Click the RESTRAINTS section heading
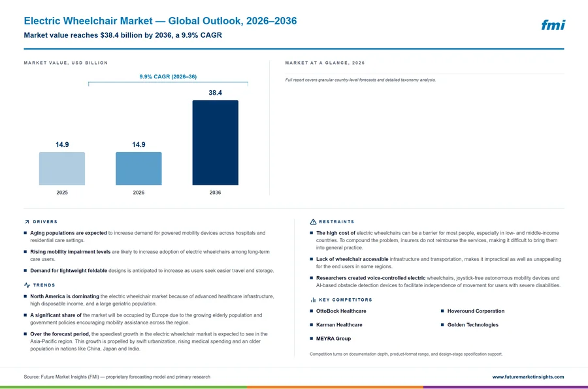The height and width of the screenshot is (389, 588). click(x=336, y=222)
